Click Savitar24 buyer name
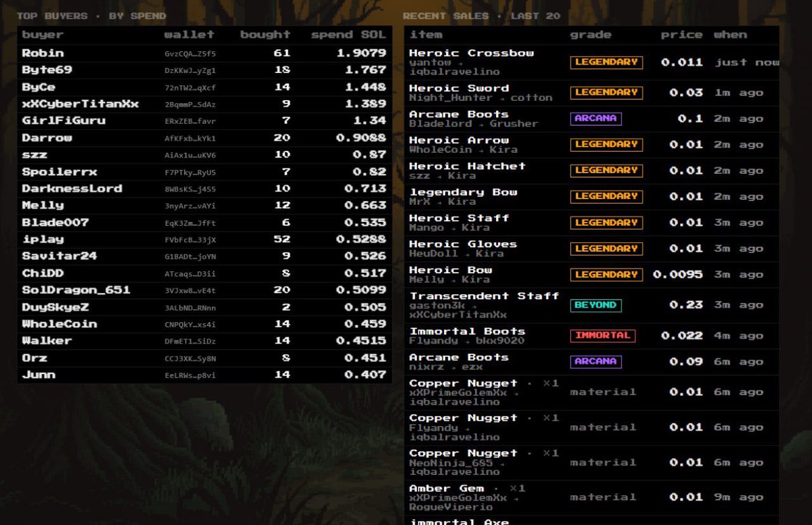Viewport: 812px width, 525px height. [x=60, y=256]
